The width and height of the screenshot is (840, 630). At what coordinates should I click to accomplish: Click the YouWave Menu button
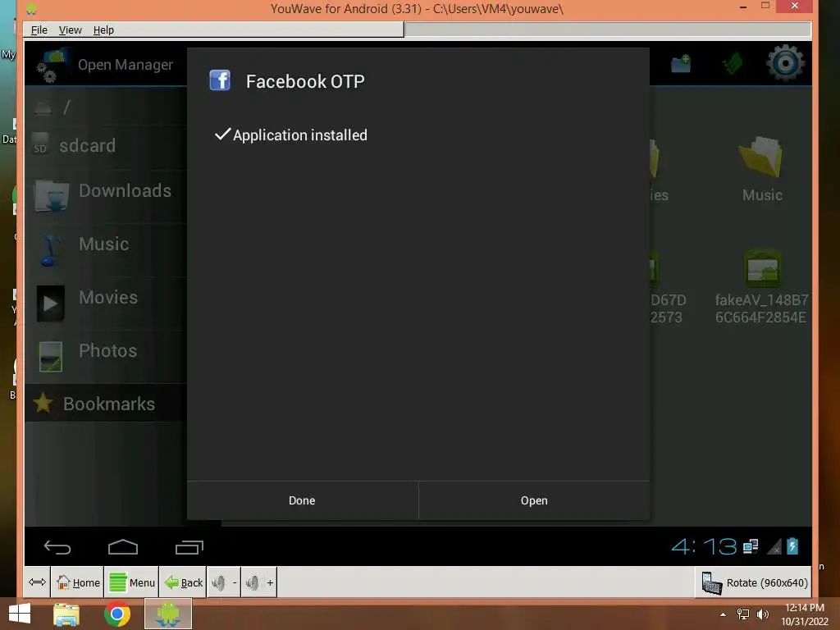pos(132,582)
